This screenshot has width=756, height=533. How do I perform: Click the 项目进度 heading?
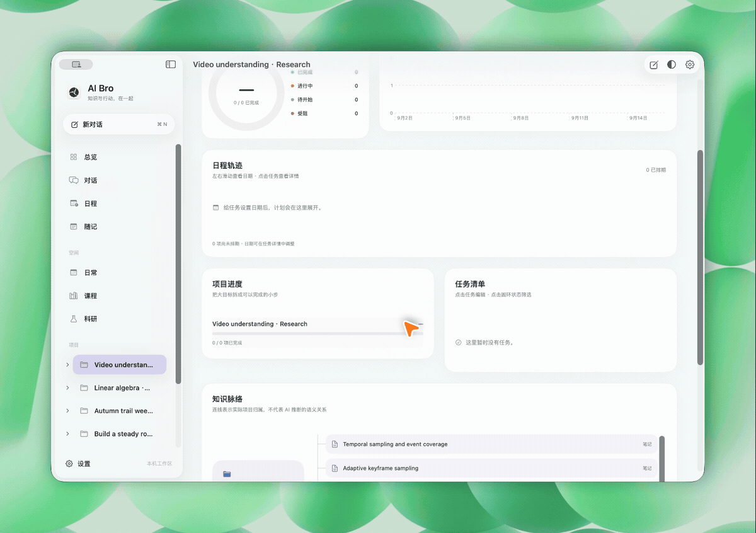(x=227, y=284)
